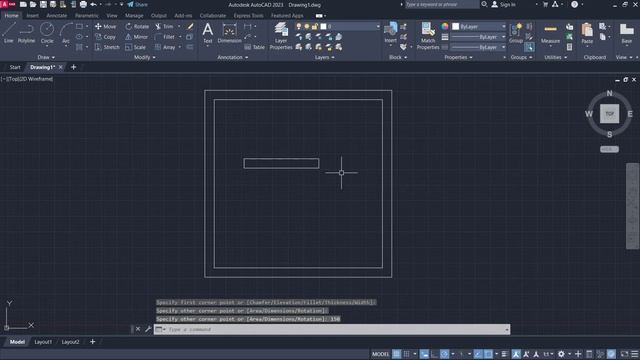The width and height of the screenshot is (640, 360).
Task: Open the object color wheel swatch
Action: tap(445, 26)
